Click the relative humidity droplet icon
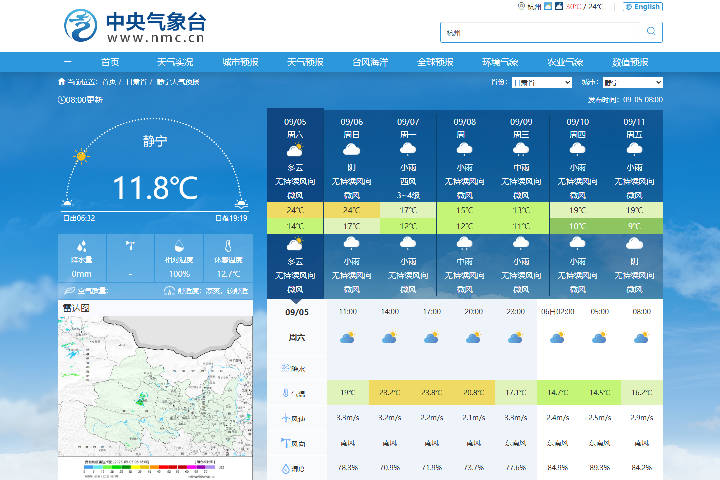This screenshot has width=720, height=480. pos(179,246)
